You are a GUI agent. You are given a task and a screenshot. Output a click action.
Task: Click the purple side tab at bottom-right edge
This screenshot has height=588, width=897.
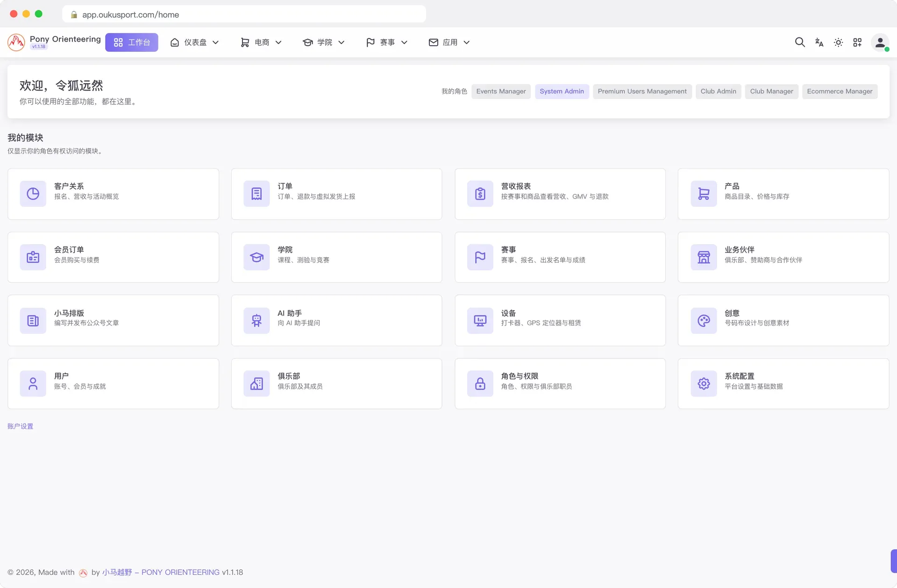point(894,561)
